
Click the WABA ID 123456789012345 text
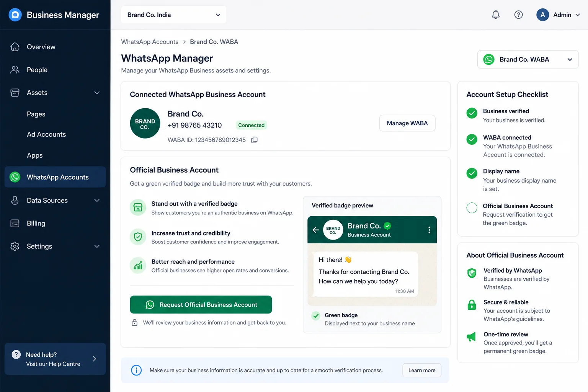(x=207, y=140)
